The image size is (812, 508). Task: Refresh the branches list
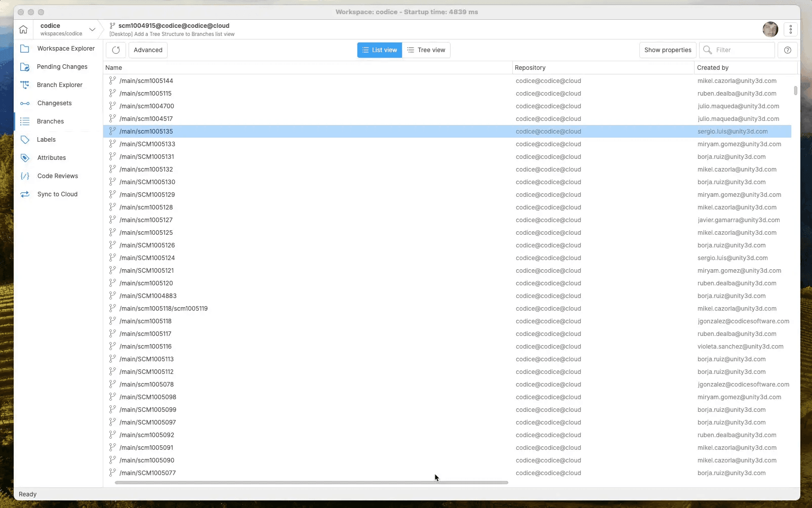[115, 50]
